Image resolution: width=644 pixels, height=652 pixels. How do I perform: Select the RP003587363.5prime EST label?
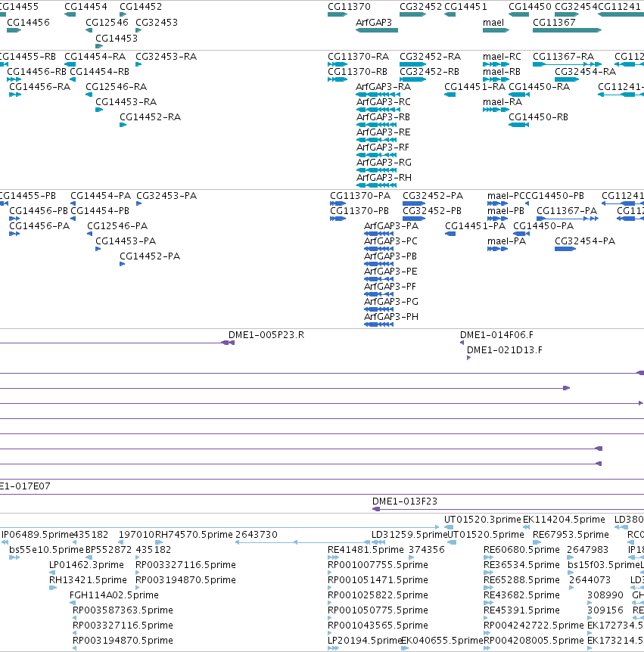pos(123,610)
